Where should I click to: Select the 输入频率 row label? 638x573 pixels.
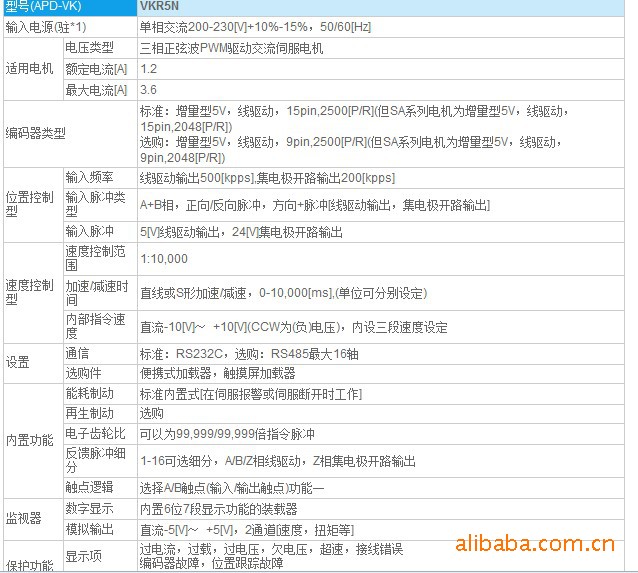click(89, 177)
